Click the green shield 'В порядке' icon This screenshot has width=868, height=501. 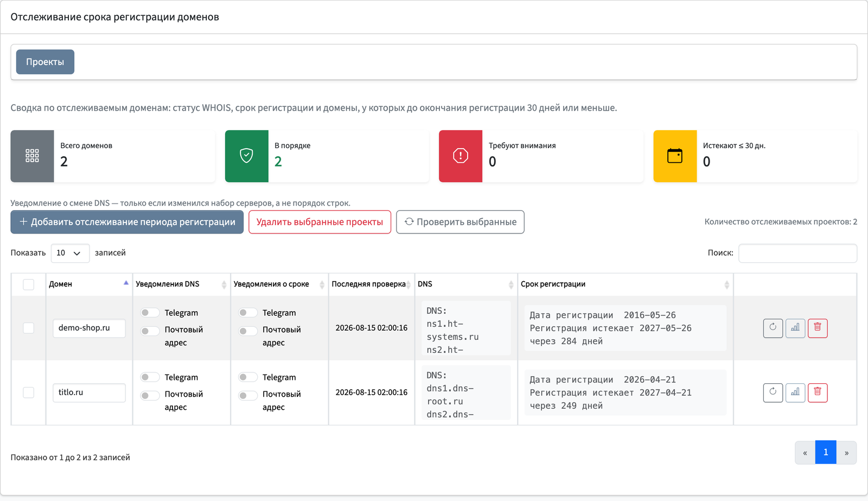pos(246,156)
